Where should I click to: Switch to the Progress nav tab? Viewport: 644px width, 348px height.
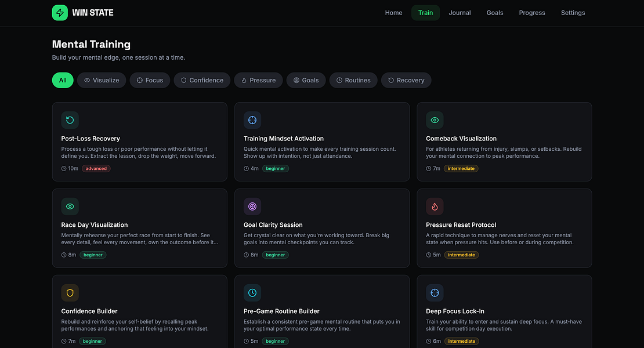[x=532, y=13]
